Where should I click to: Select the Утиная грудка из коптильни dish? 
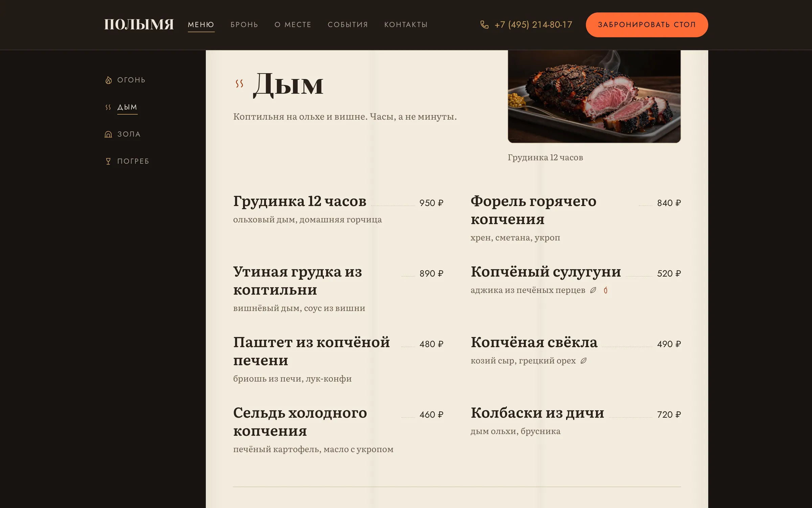point(298,281)
